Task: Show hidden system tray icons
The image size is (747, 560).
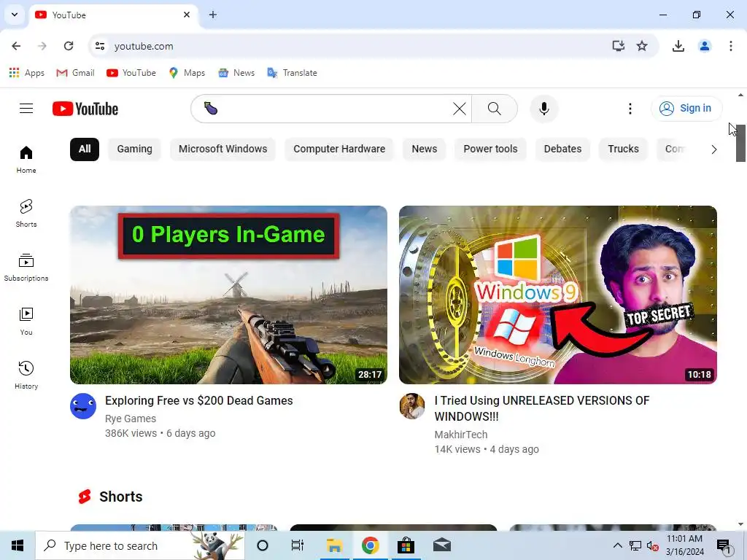Action: tap(617, 545)
